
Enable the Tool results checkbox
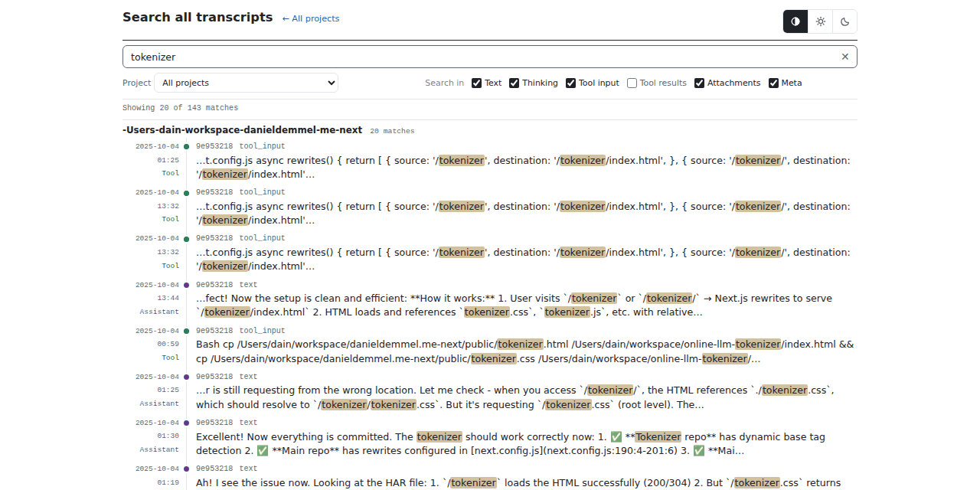point(632,83)
